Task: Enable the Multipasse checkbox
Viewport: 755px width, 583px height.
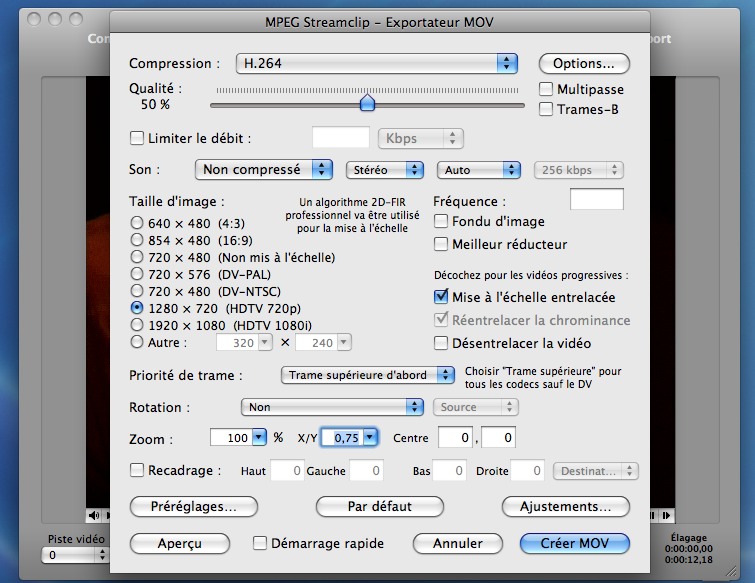Action: point(546,89)
